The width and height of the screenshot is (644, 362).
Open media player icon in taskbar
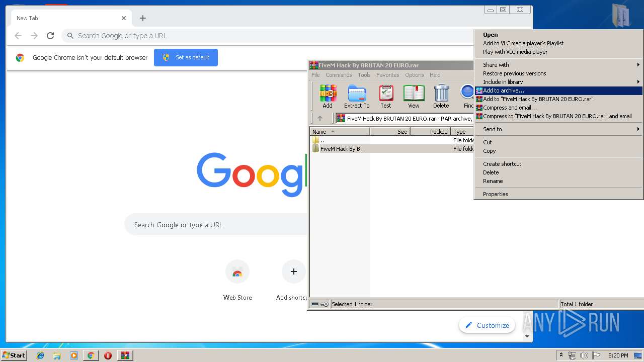74,355
